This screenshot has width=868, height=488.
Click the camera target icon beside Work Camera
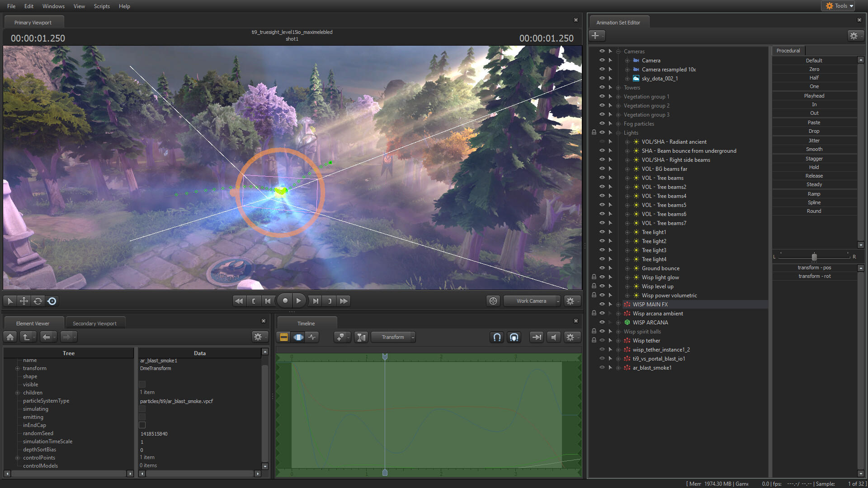(493, 301)
